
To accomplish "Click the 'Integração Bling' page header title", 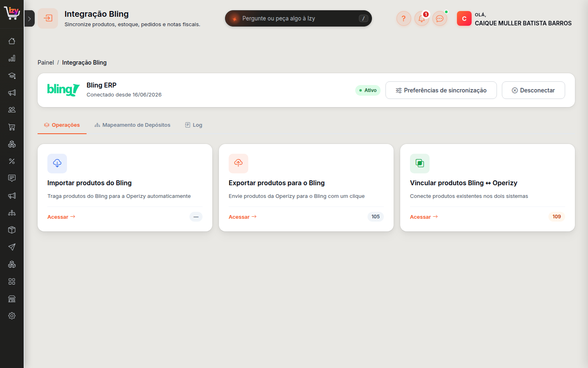I will tap(96, 14).
